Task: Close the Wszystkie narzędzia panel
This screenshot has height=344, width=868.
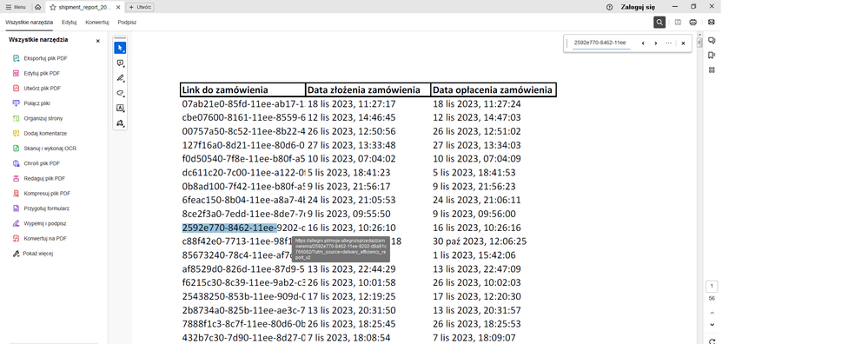Action: tap(98, 41)
